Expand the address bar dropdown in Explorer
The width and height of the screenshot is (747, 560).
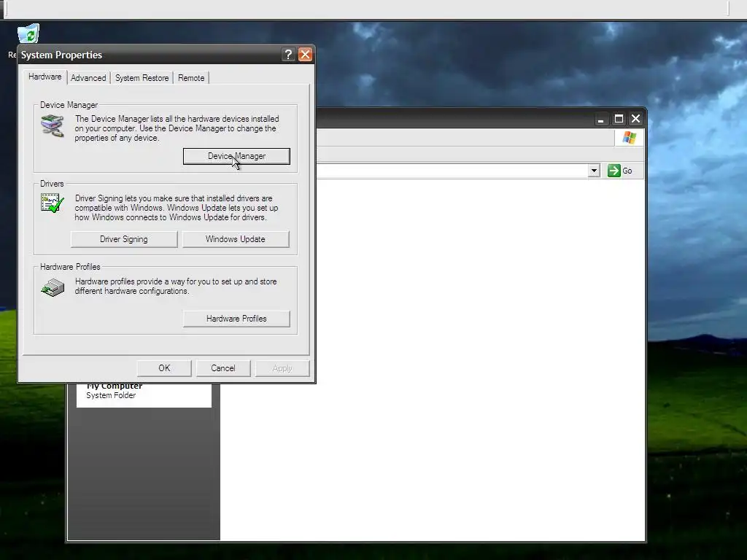pyautogui.click(x=594, y=171)
